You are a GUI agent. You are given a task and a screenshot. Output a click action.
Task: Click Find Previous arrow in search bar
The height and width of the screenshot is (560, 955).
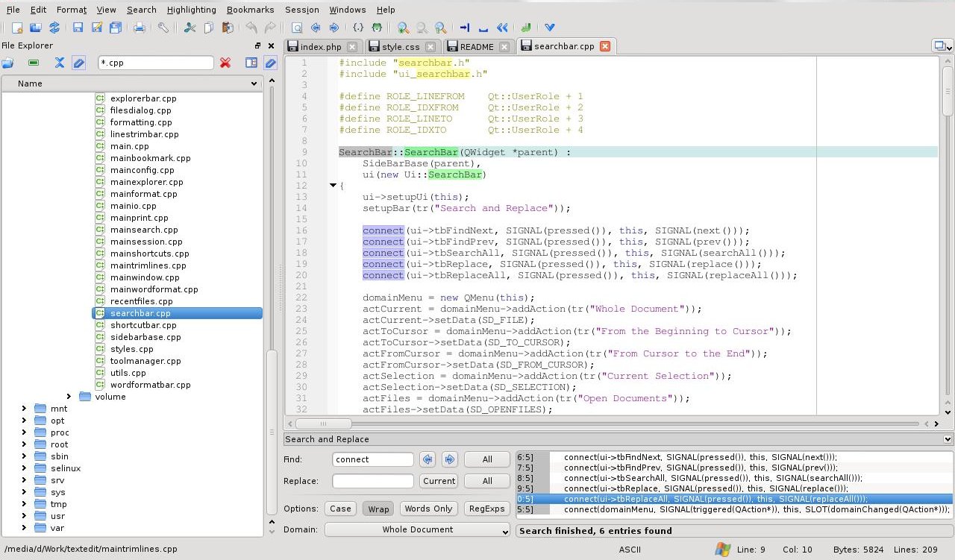click(x=428, y=459)
